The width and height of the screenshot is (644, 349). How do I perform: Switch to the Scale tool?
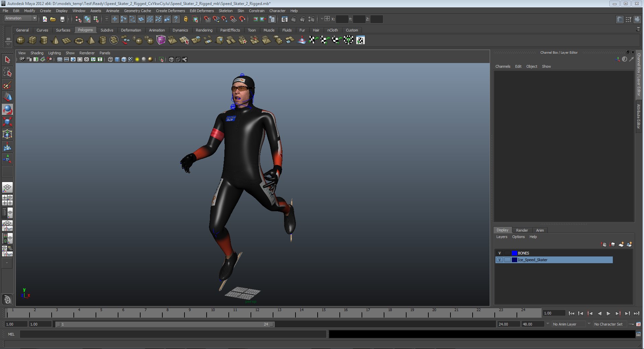coord(7,122)
